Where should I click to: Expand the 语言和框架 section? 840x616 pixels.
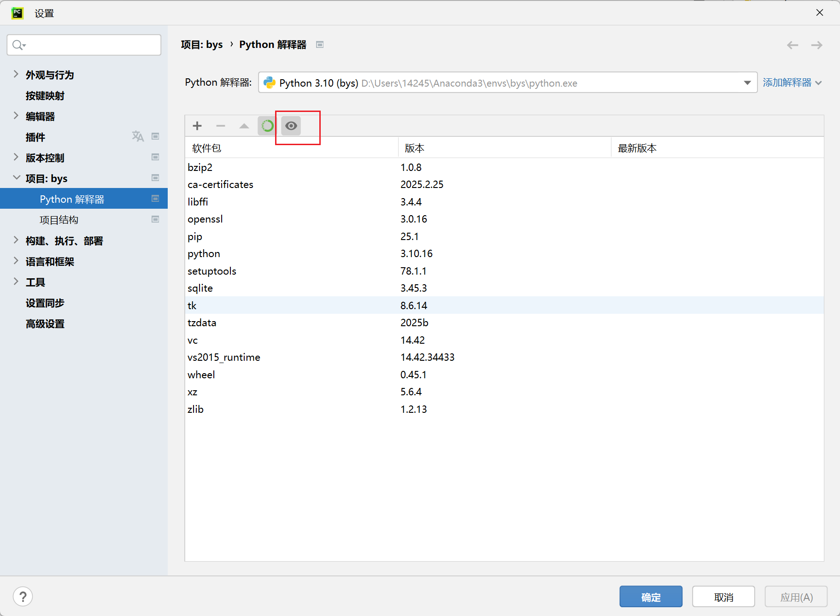[16, 261]
